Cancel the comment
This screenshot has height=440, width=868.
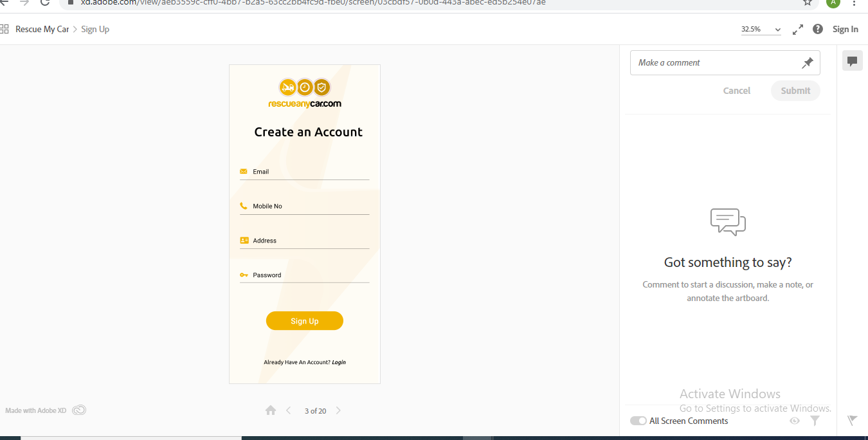pos(737,91)
